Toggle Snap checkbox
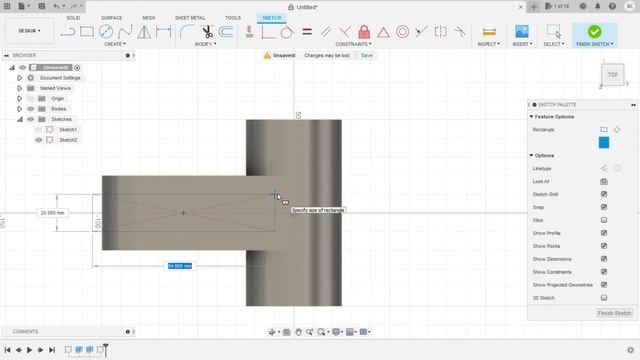 tap(604, 207)
